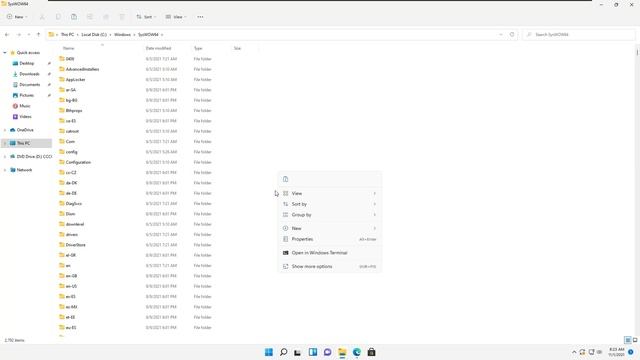Click the Share icon in toolbar
Viewport: 640px width, 360px height.
[x=106, y=17]
